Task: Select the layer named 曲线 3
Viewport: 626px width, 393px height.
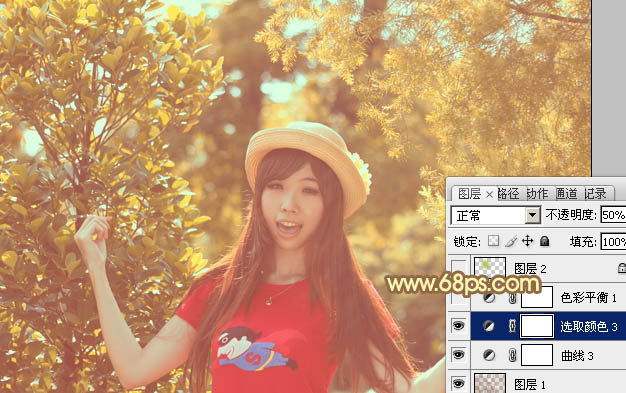Action: [577, 355]
